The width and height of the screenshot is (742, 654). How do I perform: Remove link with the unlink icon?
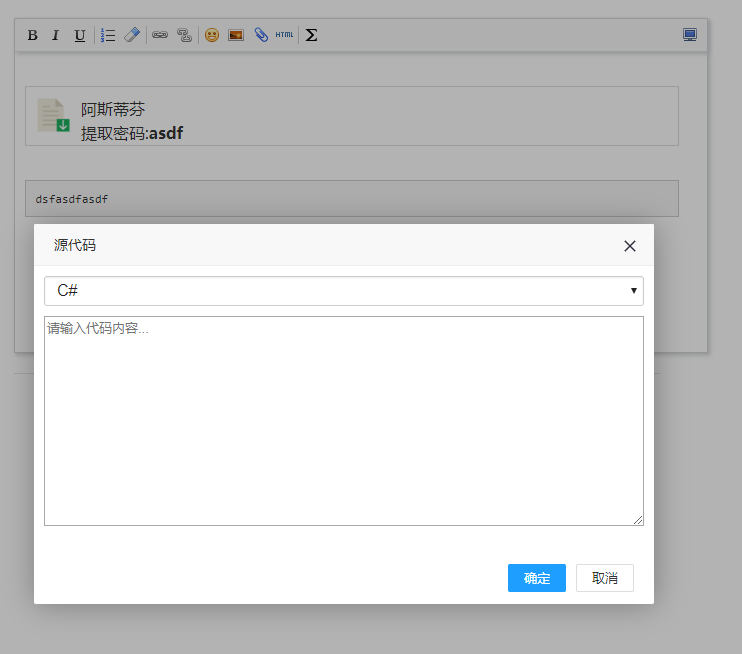184,35
